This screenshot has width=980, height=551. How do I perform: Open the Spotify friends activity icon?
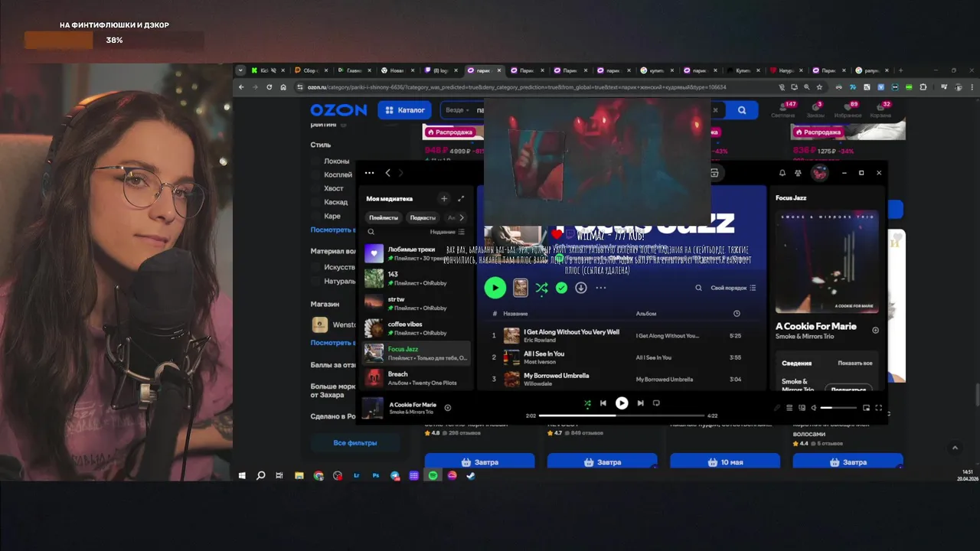[799, 173]
